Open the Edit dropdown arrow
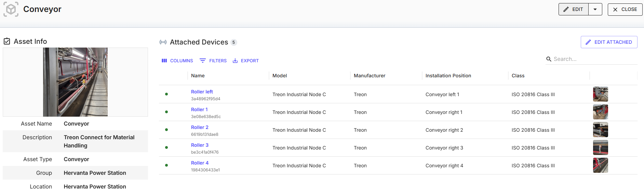644x195 pixels. [595, 9]
